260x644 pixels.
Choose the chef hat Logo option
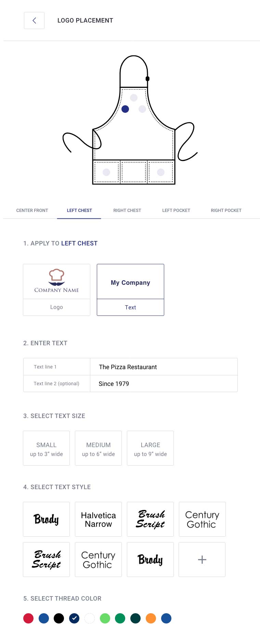56,290
